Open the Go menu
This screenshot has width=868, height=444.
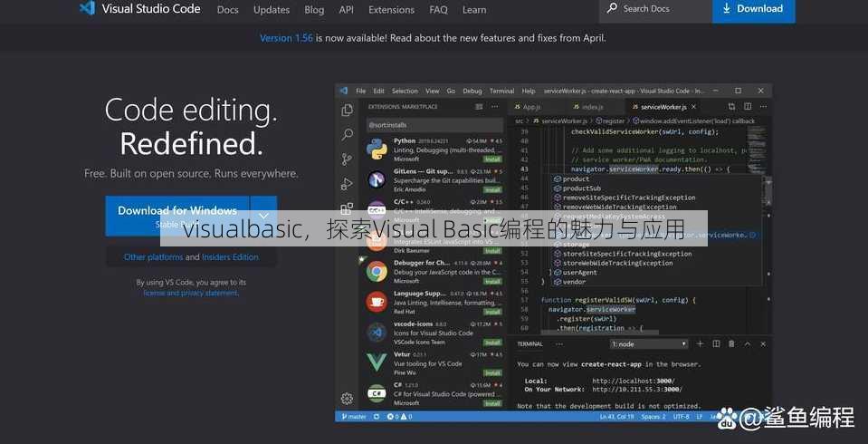[x=451, y=91]
